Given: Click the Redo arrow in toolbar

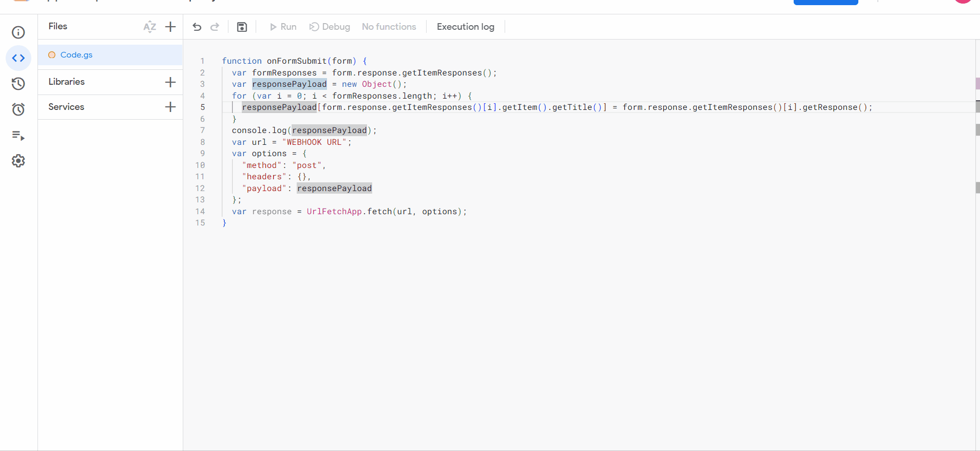Looking at the screenshot, I should point(215,27).
